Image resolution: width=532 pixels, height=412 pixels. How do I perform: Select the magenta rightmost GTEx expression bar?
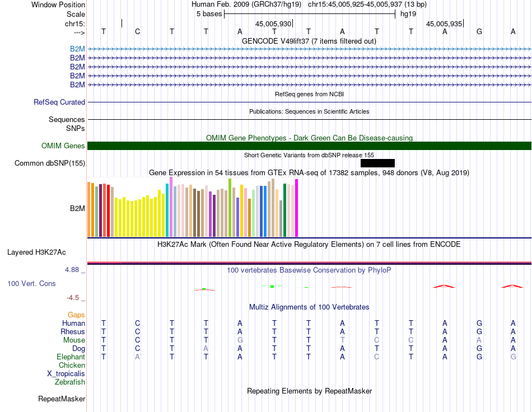coord(297,208)
